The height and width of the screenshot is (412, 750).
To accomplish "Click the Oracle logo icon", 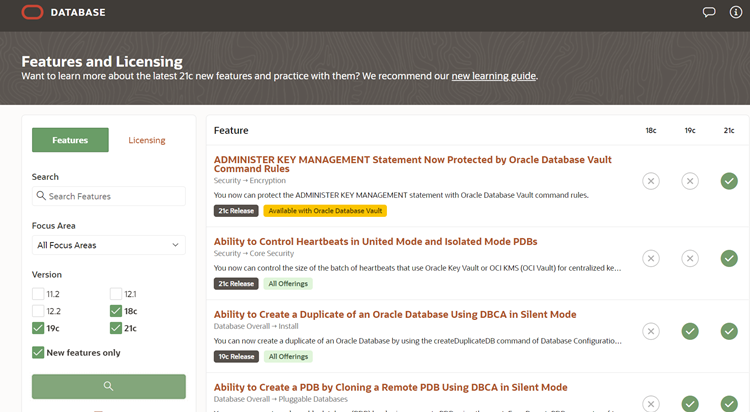I will point(31,13).
